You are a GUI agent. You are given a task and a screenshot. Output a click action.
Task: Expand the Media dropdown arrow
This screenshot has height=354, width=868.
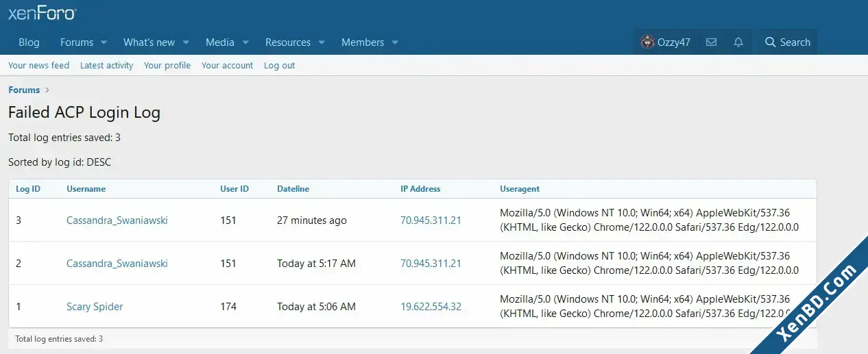pos(245,42)
